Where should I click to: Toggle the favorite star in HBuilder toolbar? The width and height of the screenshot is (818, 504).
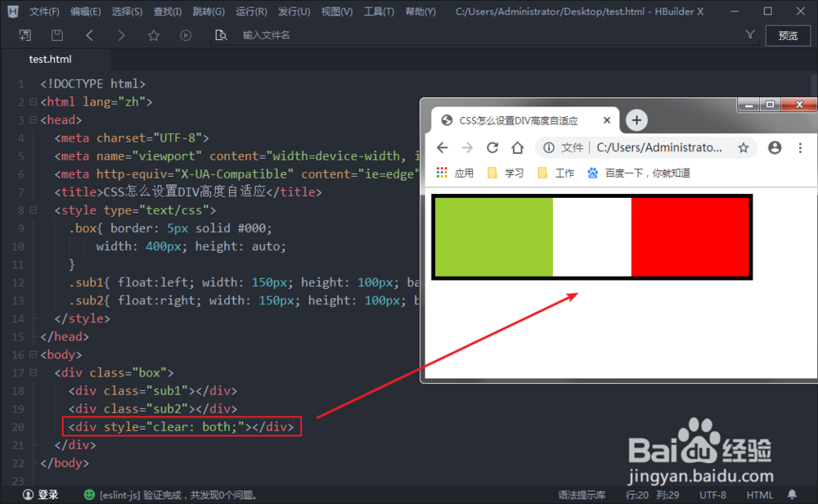coord(154,35)
